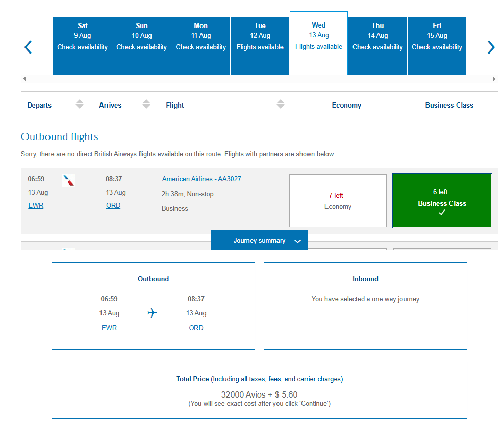Click 'You have selected a one way journey'

pyautogui.click(x=365, y=299)
